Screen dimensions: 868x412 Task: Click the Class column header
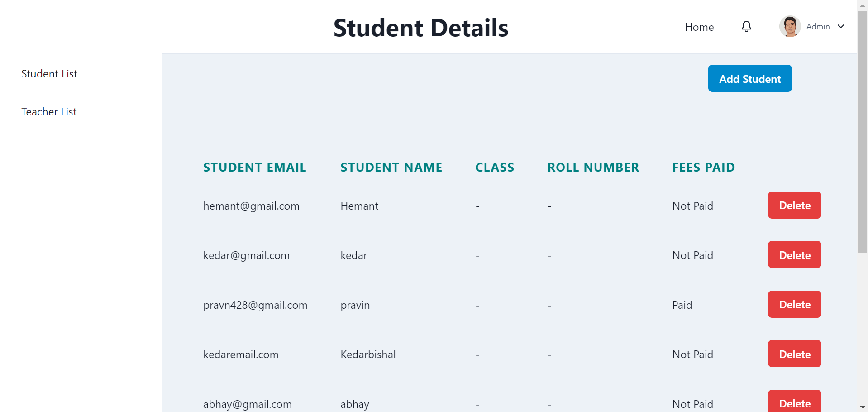(495, 168)
